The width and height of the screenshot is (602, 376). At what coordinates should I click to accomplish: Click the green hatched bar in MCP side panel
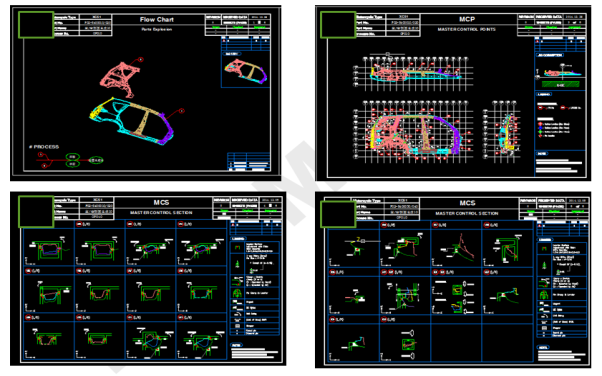pyautogui.click(x=561, y=84)
